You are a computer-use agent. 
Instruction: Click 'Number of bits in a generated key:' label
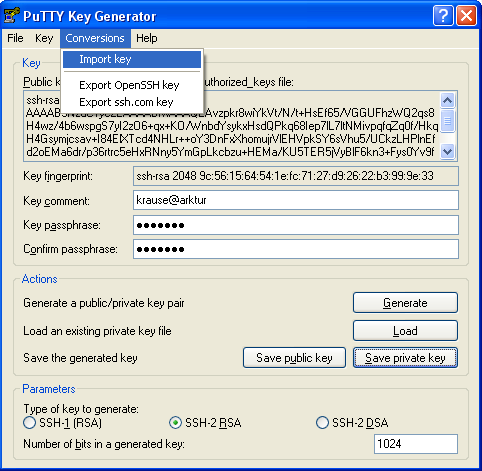(104, 444)
